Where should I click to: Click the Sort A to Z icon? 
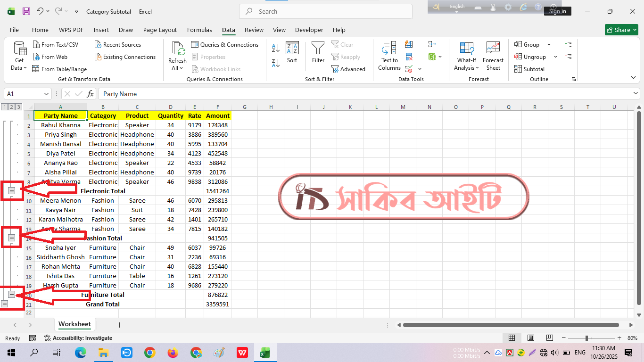276,48
